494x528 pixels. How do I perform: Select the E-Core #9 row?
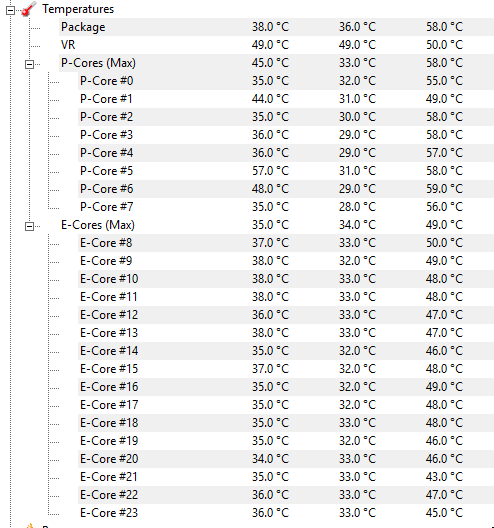coord(286,261)
